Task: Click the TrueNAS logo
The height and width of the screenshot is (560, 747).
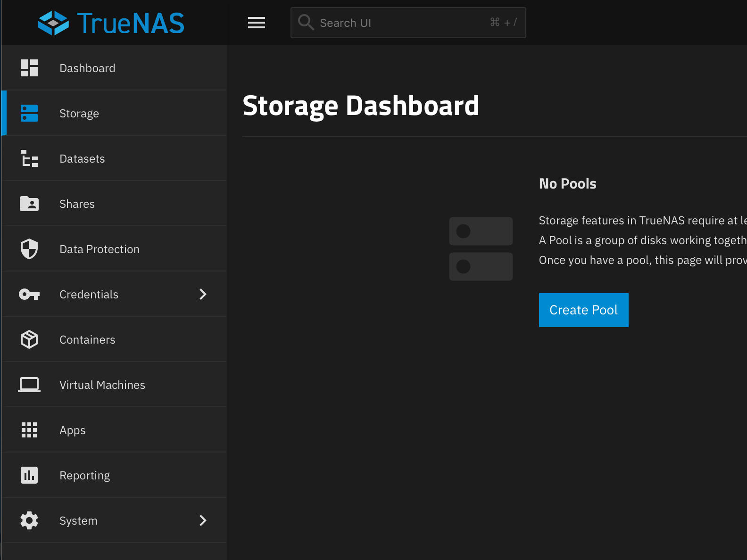Action: click(111, 23)
